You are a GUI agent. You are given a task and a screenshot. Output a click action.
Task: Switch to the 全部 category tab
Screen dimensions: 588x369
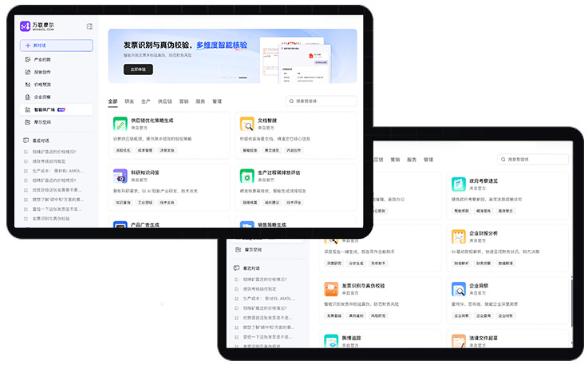112,101
